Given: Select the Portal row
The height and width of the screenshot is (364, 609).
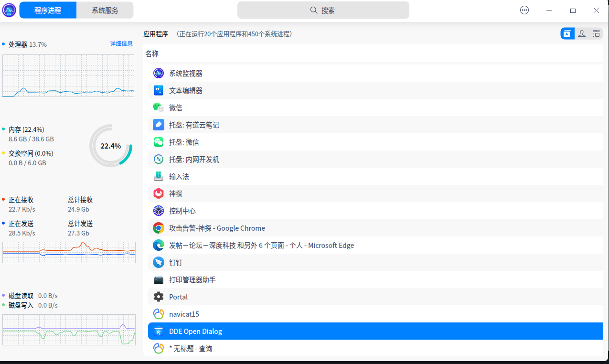Looking at the screenshot, I should [x=375, y=297].
